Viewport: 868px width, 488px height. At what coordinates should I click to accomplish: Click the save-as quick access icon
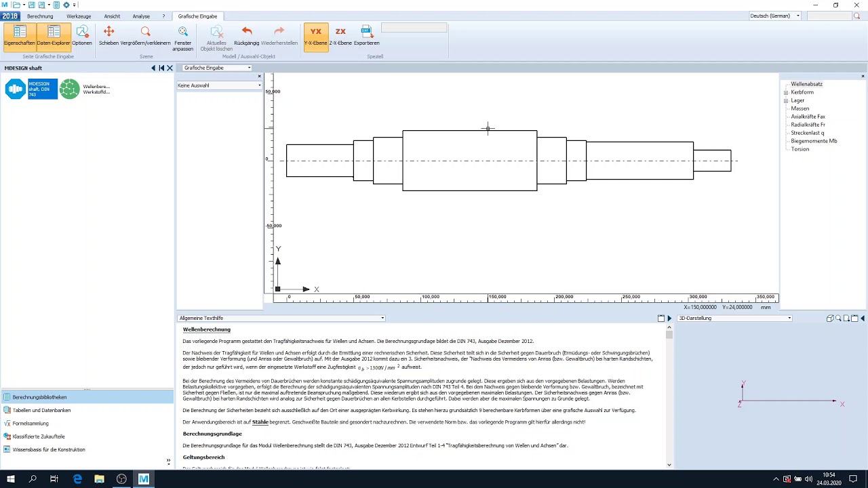(42, 5)
